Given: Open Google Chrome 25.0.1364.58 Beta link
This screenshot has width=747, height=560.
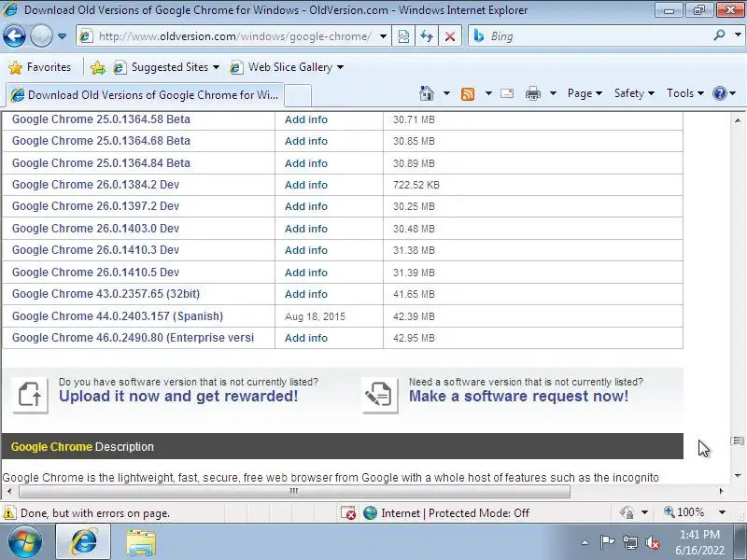Looking at the screenshot, I should [101, 119].
